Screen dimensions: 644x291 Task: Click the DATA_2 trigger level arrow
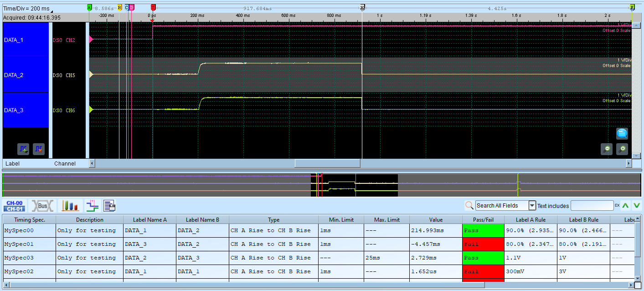[91, 74]
